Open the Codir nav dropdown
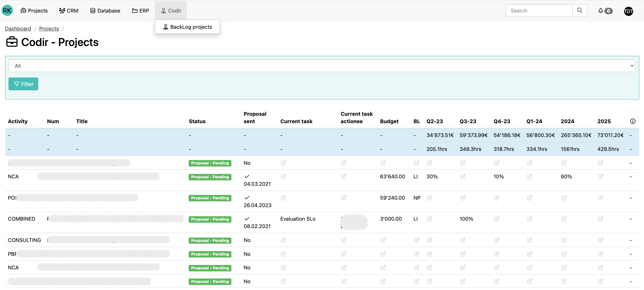This screenshot has height=290, width=644. (x=171, y=11)
